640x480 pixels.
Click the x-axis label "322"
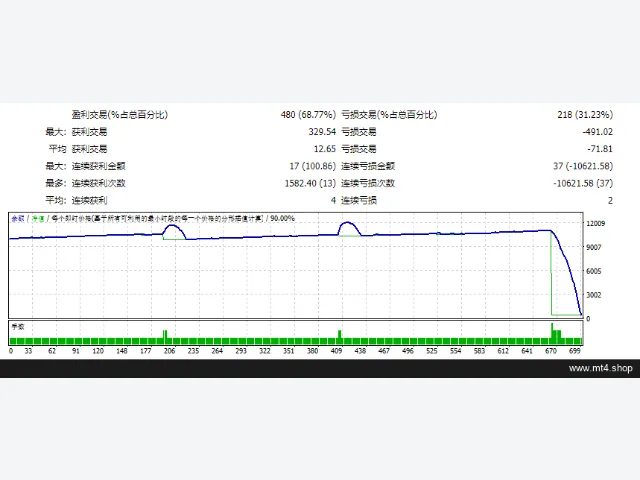click(x=265, y=351)
